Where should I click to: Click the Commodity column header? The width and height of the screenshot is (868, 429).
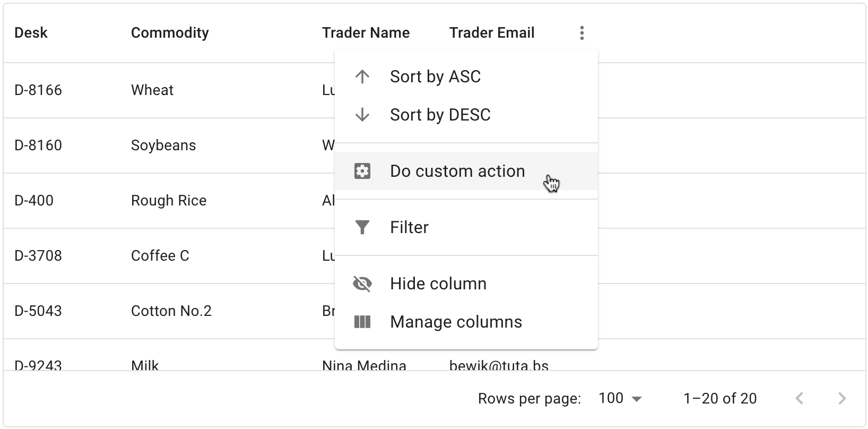pyautogui.click(x=170, y=33)
